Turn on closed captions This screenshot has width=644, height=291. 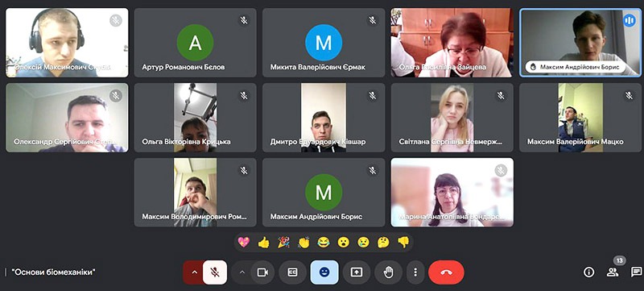(x=292, y=272)
